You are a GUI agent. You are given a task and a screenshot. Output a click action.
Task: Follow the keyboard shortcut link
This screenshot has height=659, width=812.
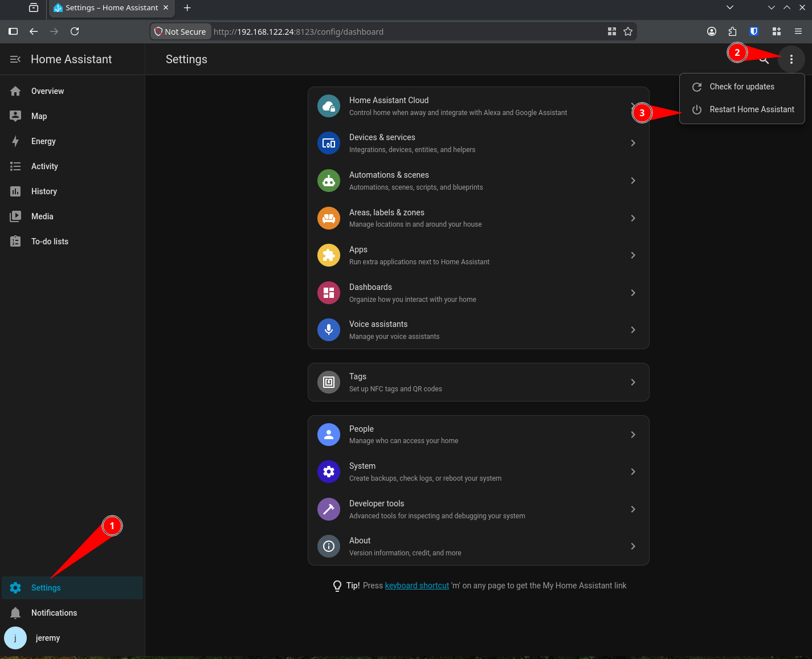click(x=417, y=586)
